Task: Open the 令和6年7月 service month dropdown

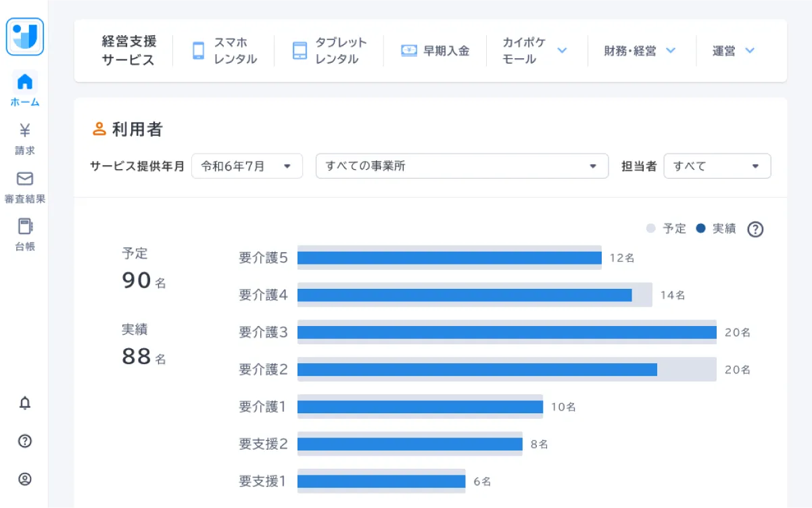Action: [247, 166]
